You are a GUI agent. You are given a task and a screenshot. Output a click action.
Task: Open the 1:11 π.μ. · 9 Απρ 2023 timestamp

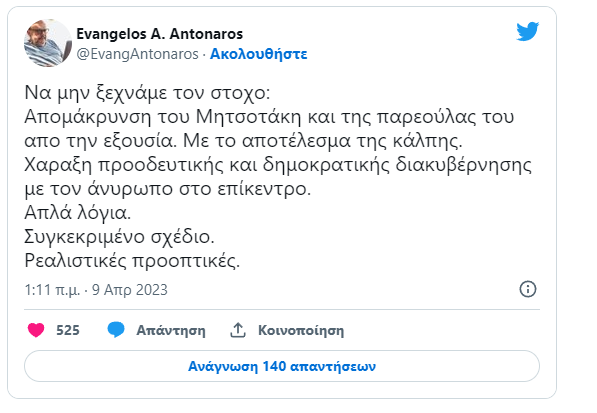96,290
